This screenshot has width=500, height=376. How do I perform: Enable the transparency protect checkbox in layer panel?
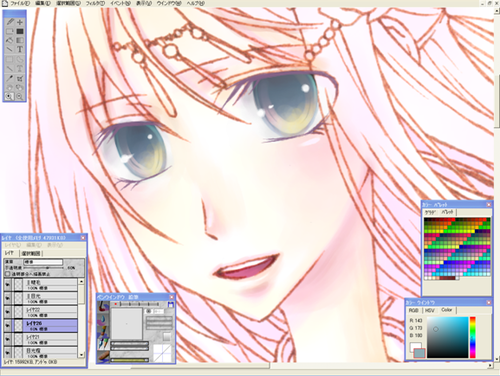8,274
